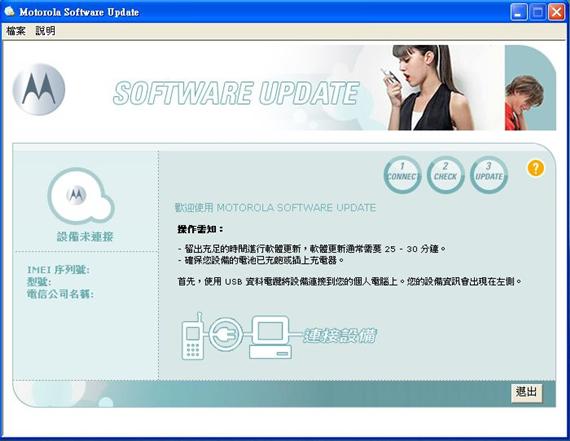Viewport: 570px width, 441px height.
Task: Click the large Motorola logo in banner
Action: (x=39, y=89)
